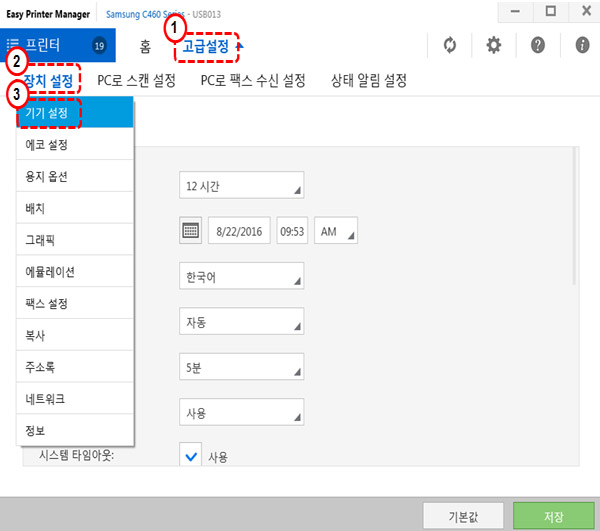Open 배치 from the menu
The height and width of the screenshot is (531, 600).
tap(75, 208)
